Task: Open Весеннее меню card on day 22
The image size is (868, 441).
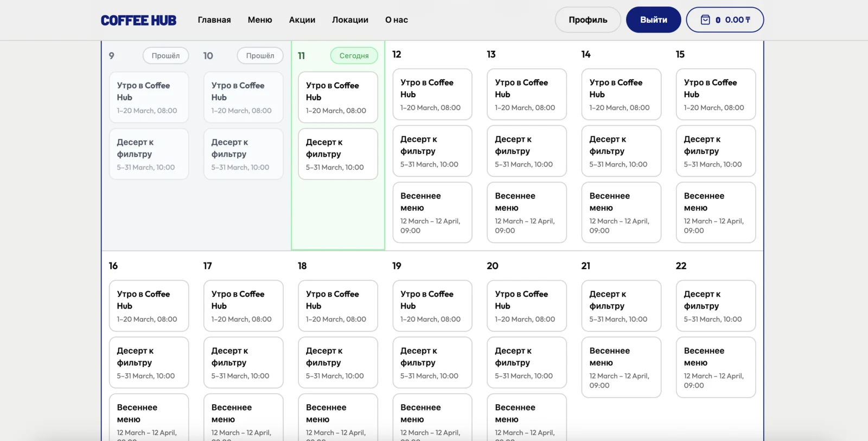Action: point(716,367)
